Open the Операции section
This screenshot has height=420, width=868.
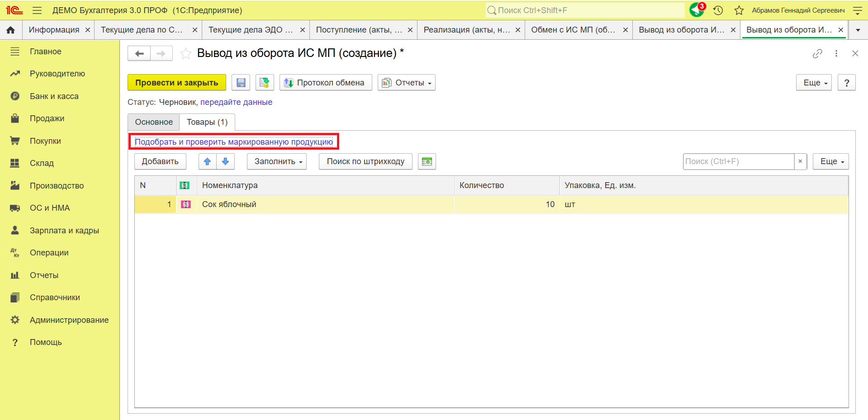click(x=60, y=253)
